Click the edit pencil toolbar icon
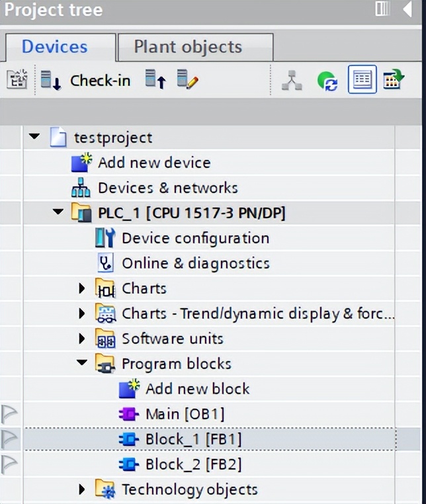This screenshot has height=504, width=426. tap(187, 81)
